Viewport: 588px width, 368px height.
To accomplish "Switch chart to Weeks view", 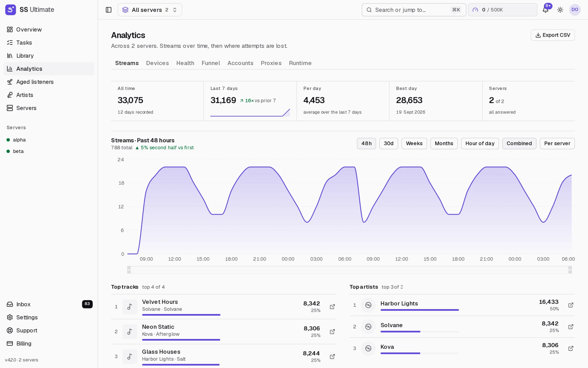I will coord(414,143).
